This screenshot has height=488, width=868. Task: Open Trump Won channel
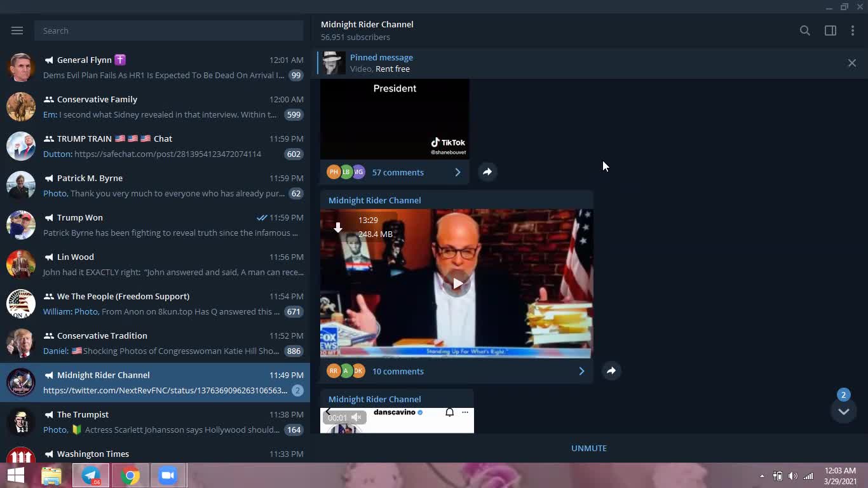155,225
